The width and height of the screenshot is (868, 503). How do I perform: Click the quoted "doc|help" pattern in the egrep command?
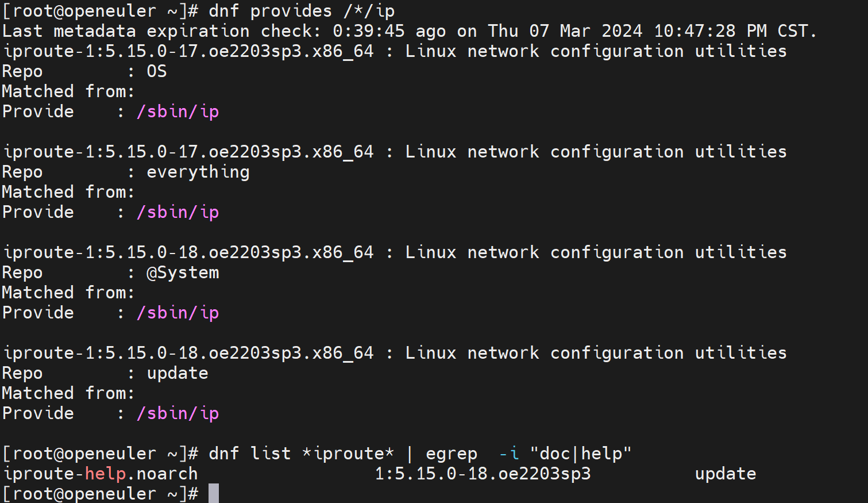tap(581, 454)
